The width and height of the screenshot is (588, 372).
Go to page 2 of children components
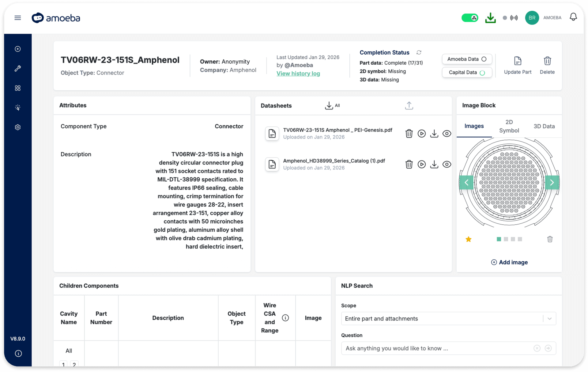pos(74,364)
